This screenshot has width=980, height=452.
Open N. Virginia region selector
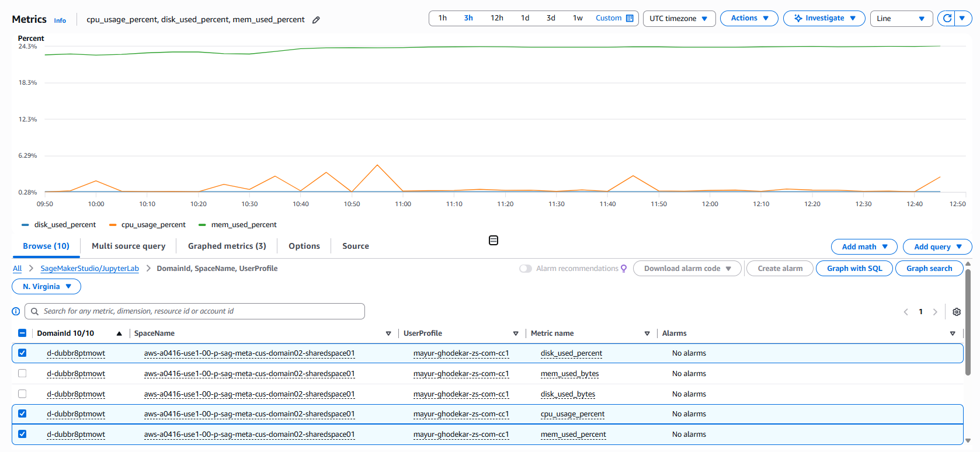pyautogui.click(x=46, y=287)
